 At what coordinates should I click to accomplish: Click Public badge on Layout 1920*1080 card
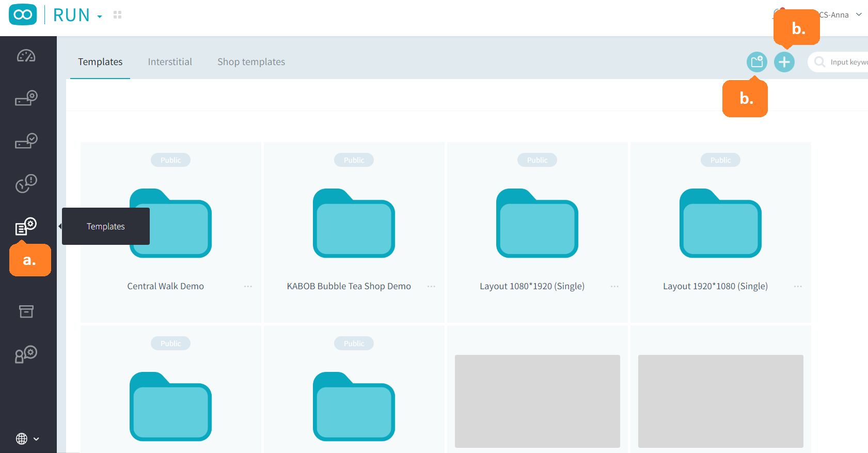pos(720,160)
